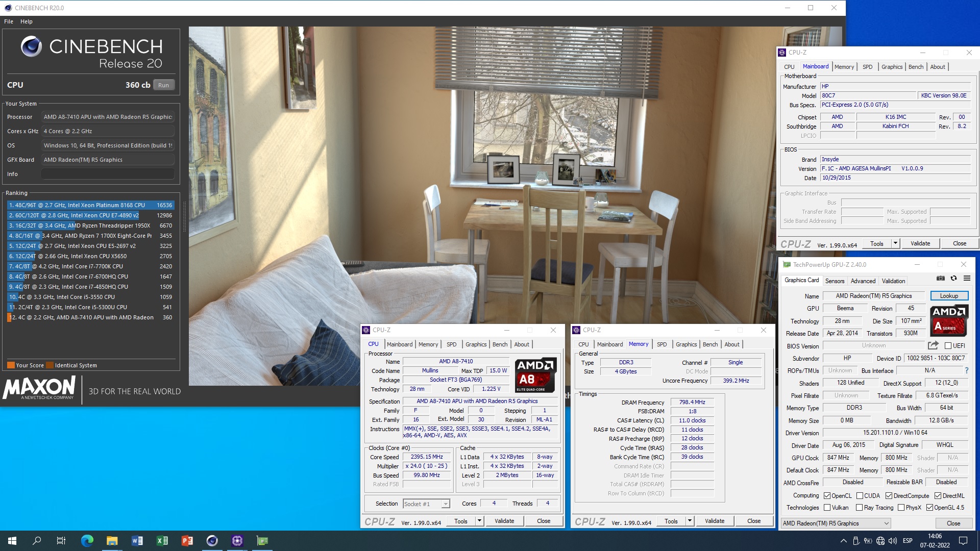This screenshot has width=980, height=551.
Task: Click the Lookup button in GPU-Z
Action: [949, 296]
